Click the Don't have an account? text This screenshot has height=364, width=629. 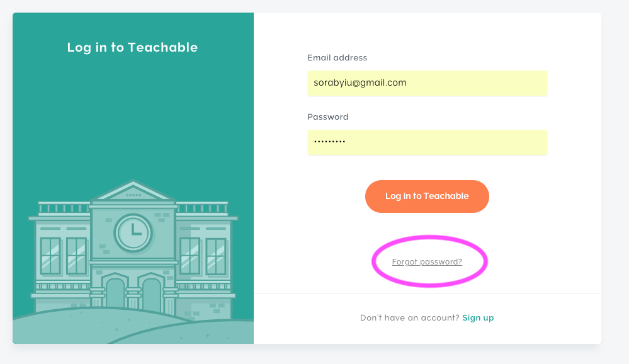(x=409, y=318)
